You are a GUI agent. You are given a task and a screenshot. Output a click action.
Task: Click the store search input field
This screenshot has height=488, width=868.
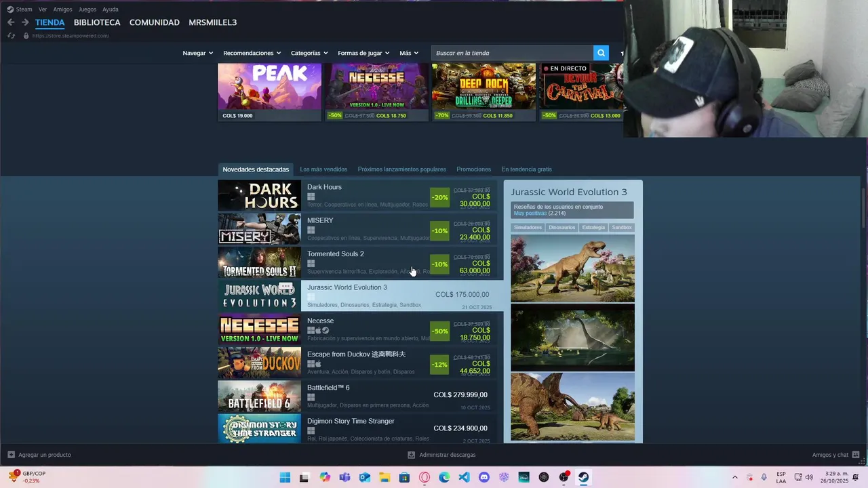click(512, 53)
